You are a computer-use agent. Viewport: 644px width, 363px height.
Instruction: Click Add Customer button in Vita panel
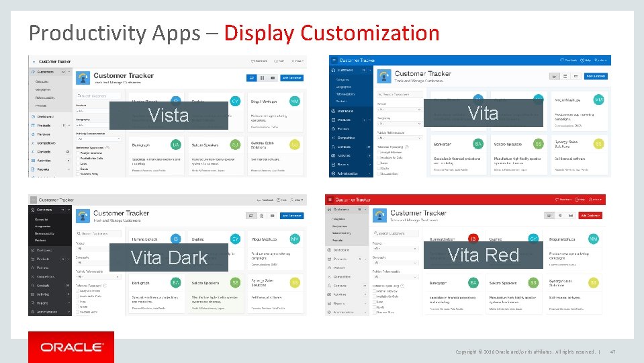595,76
